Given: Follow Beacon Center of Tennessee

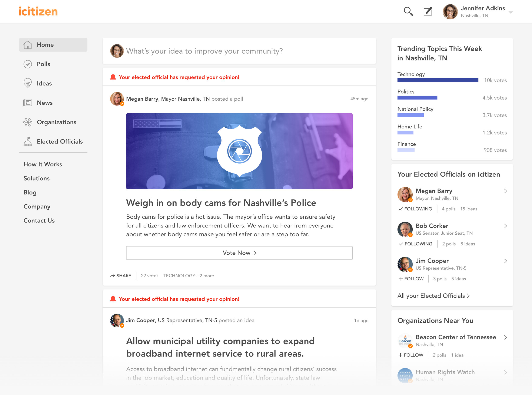Looking at the screenshot, I should (411, 355).
